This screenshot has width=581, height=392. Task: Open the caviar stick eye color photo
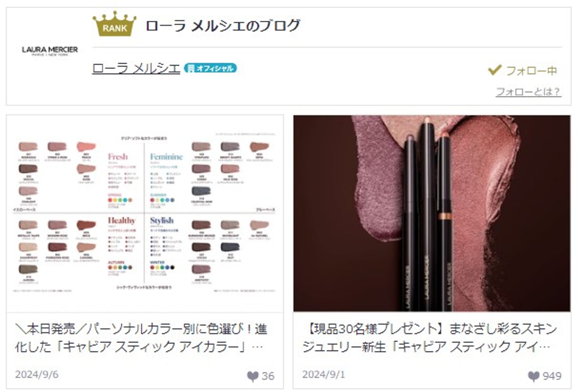pyautogui.click(x=432, y=213)
